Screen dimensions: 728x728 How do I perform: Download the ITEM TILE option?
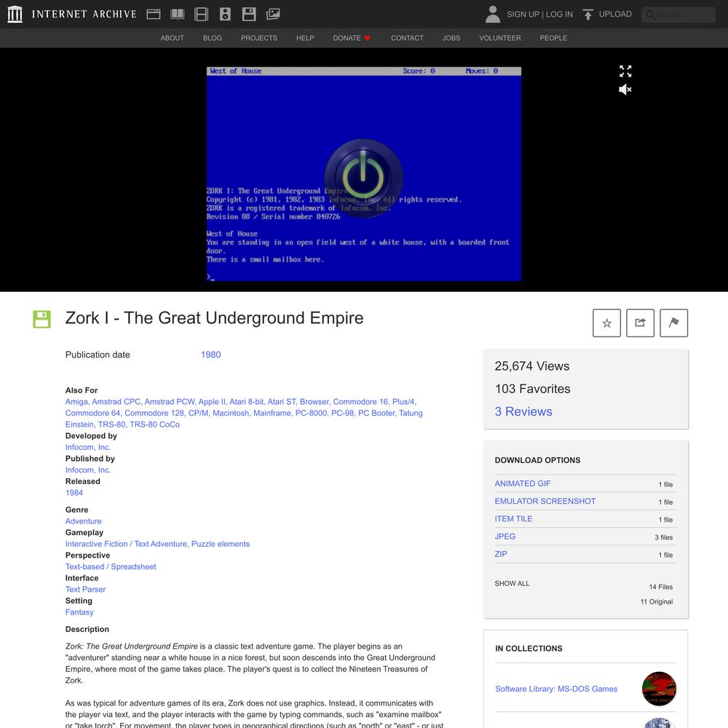click(x=513, y=518)
